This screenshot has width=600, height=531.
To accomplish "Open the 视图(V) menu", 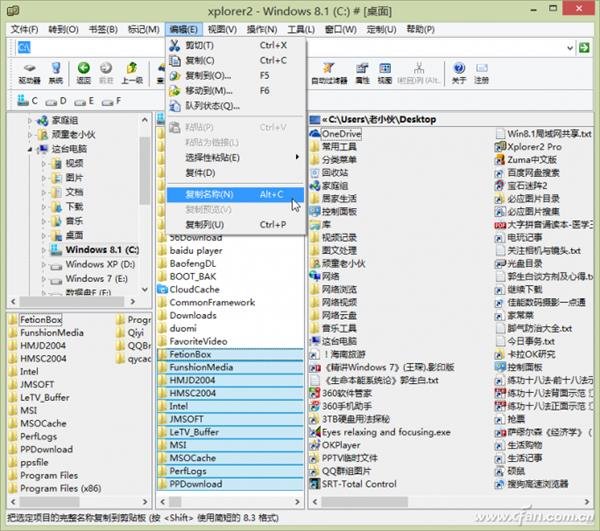I will click(x=222, y=29).
